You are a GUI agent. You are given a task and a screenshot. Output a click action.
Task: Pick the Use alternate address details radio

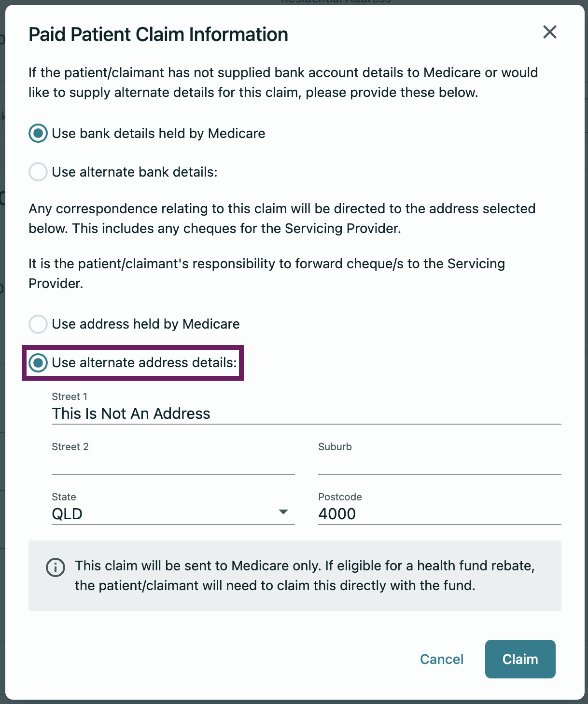[x=38, y=363]
